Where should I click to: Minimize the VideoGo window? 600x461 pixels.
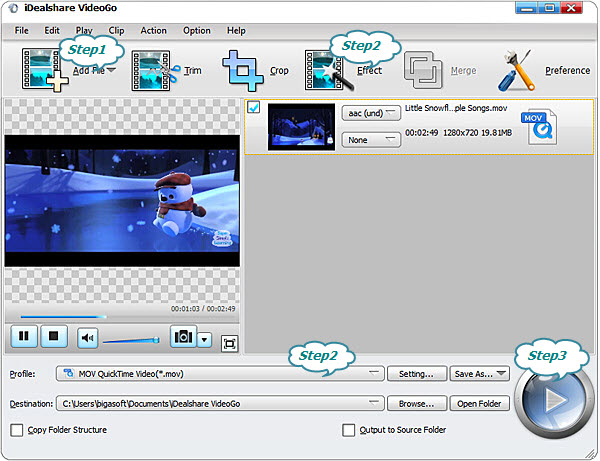(527, 8)
